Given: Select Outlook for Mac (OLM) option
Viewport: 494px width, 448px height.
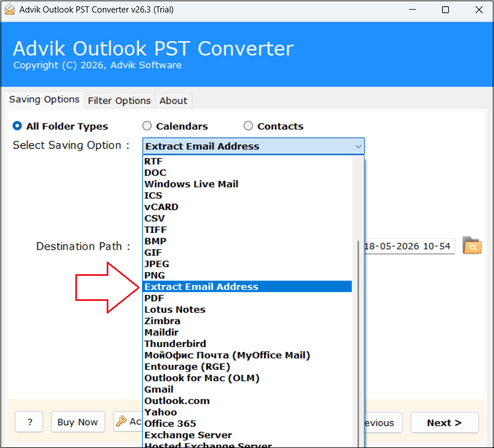Looking at the screenshot, I should pos(248,378).
